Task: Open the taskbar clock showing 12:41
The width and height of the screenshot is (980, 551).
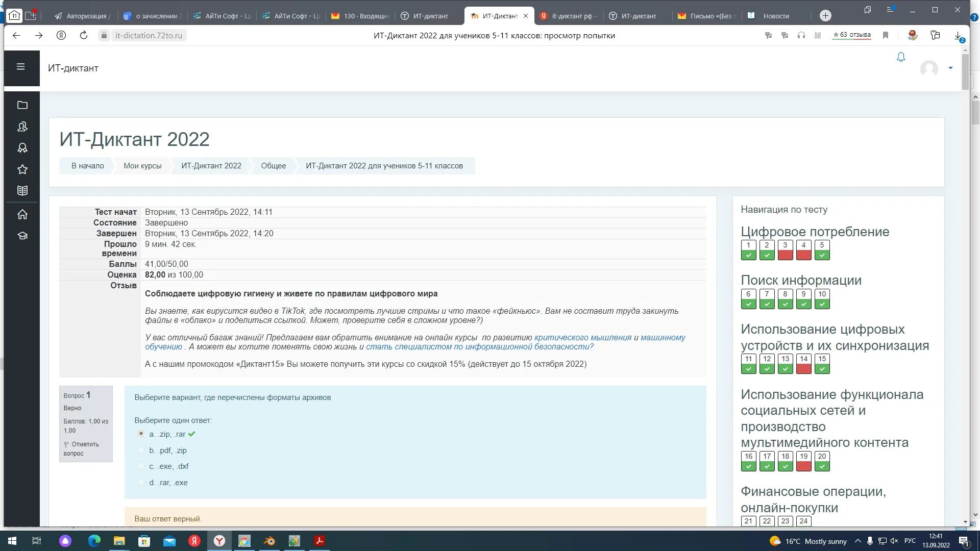Action: coord(936,541)
